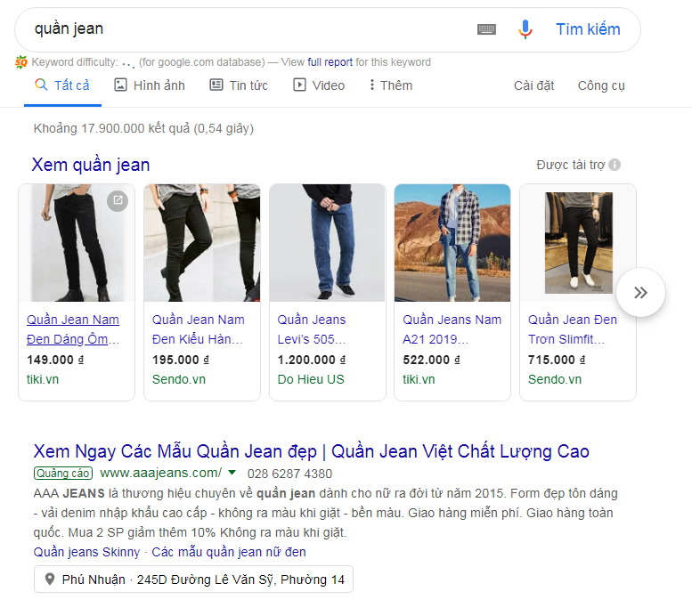Click the Tìm kiếm search button
Viewport: 692px width, 616px height.
pyautogui.click(x=588, y=29)
